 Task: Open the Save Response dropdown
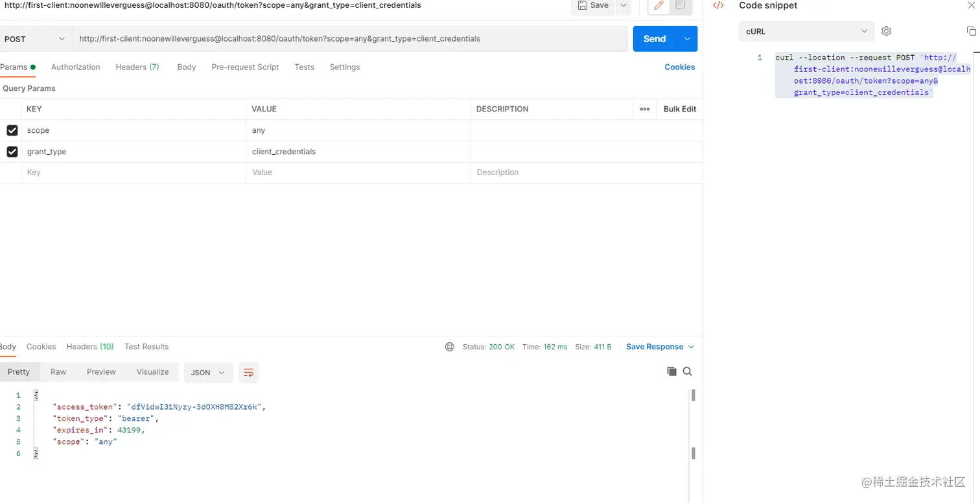click(660, 347)
